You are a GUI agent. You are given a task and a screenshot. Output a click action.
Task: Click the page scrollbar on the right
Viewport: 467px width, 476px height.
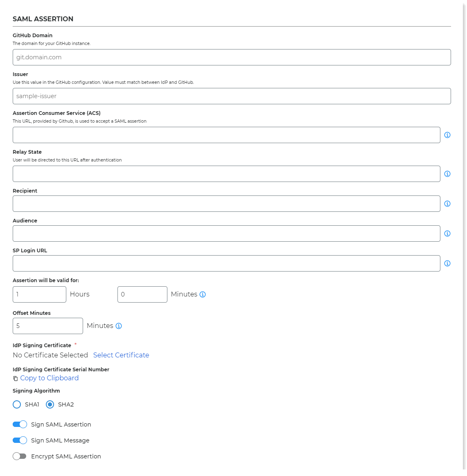464,237
